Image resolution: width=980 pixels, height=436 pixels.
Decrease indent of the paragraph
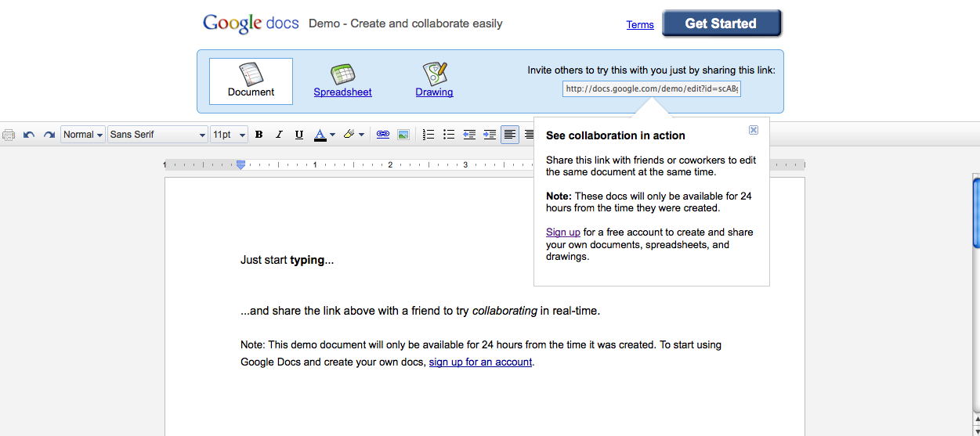click(469, 135)
